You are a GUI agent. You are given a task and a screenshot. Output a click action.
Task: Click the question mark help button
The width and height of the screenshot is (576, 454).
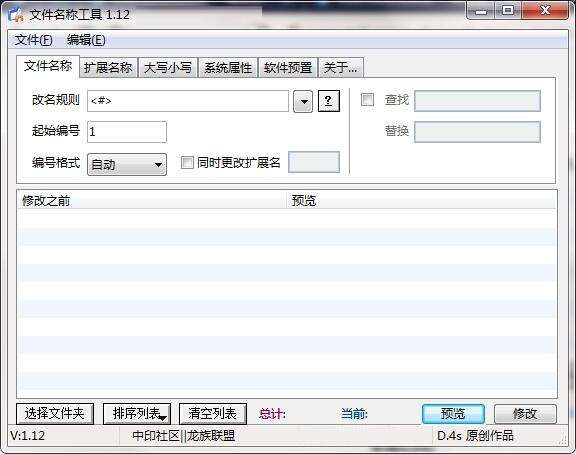pos(328,101)
